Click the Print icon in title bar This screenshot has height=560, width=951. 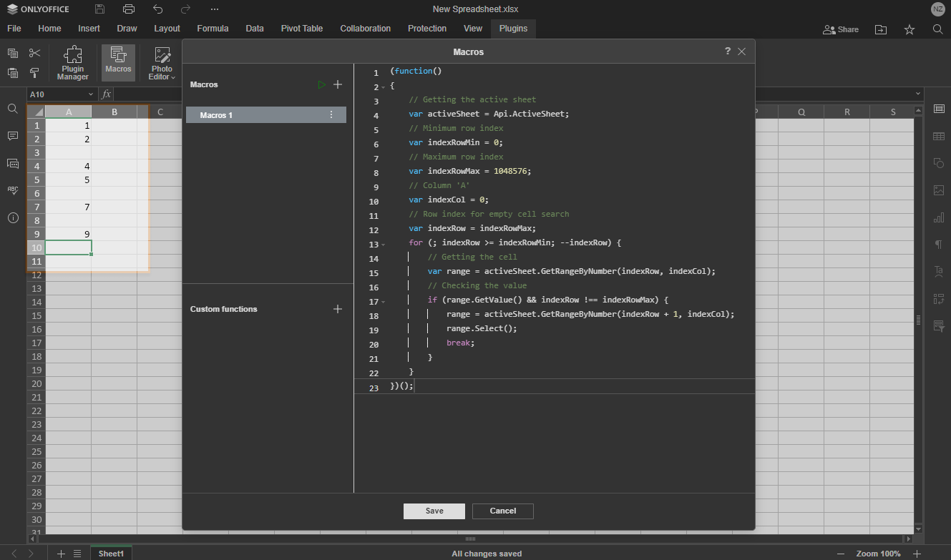click(129, 9)
